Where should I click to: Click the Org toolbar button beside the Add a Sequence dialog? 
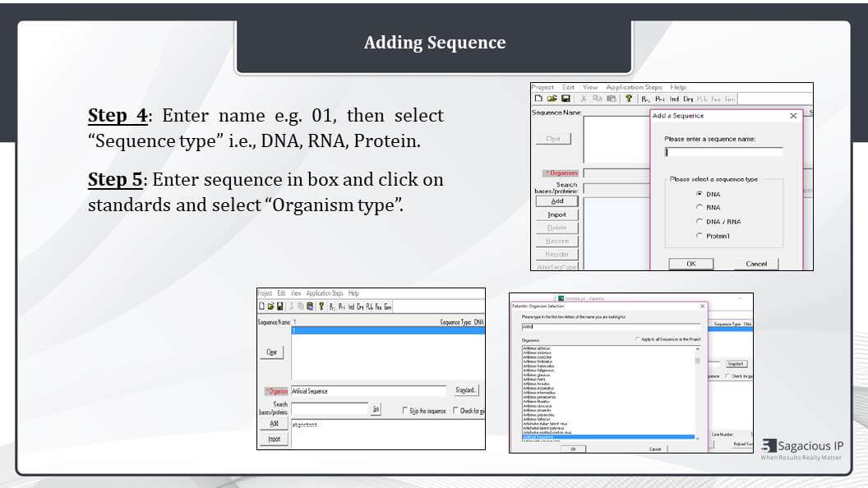(x=688, y=99)
